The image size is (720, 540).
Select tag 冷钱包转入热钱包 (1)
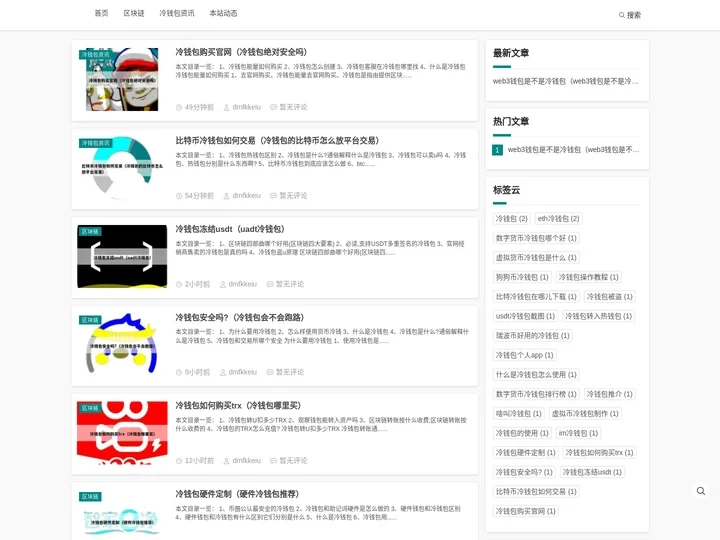pos(598,316)
